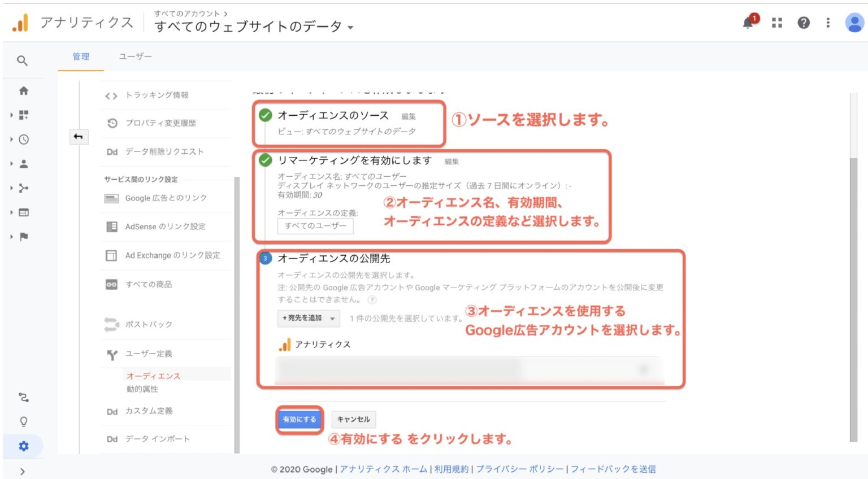Click the back arrow button in admin column
Image resolution: width=868 pixels, height=479 pixels.
(79, 137)
